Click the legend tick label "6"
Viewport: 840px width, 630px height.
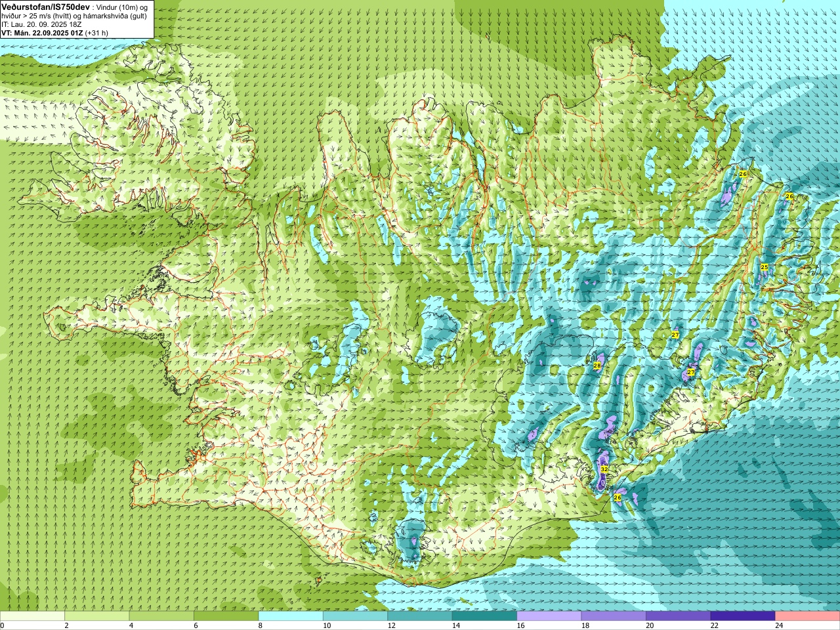[196, 625]
